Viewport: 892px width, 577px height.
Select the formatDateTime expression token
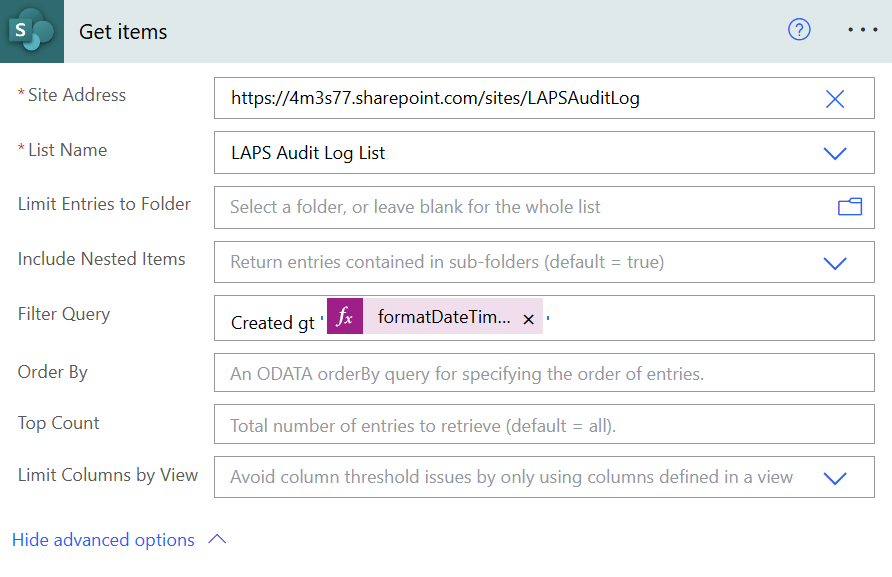(x=443, y=318)
